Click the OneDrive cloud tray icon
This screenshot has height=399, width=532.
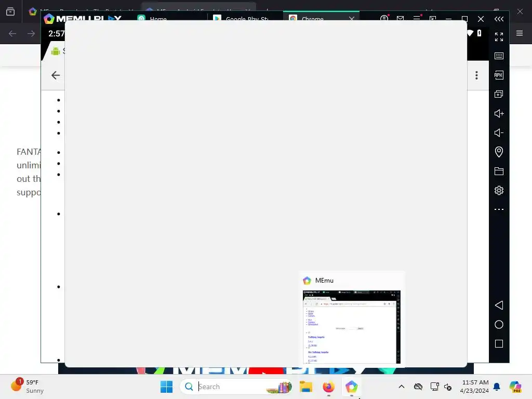click(x=418, y=387)
